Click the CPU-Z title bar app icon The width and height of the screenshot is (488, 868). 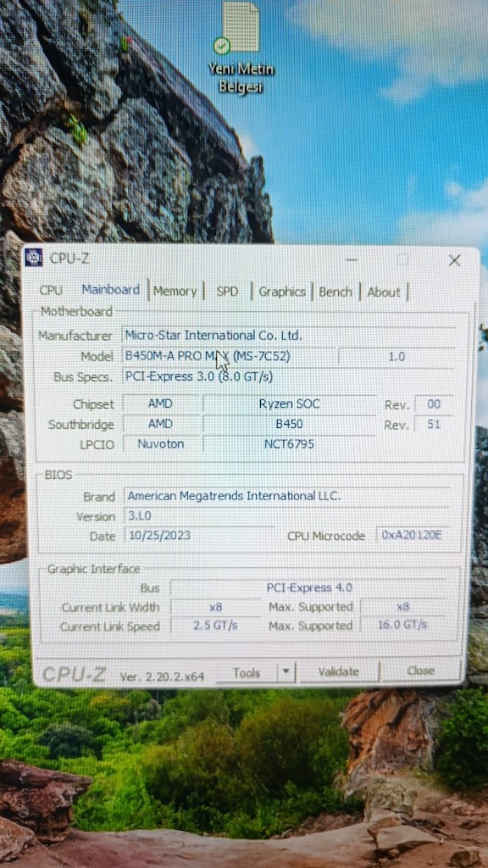click(x=34, y=258)
